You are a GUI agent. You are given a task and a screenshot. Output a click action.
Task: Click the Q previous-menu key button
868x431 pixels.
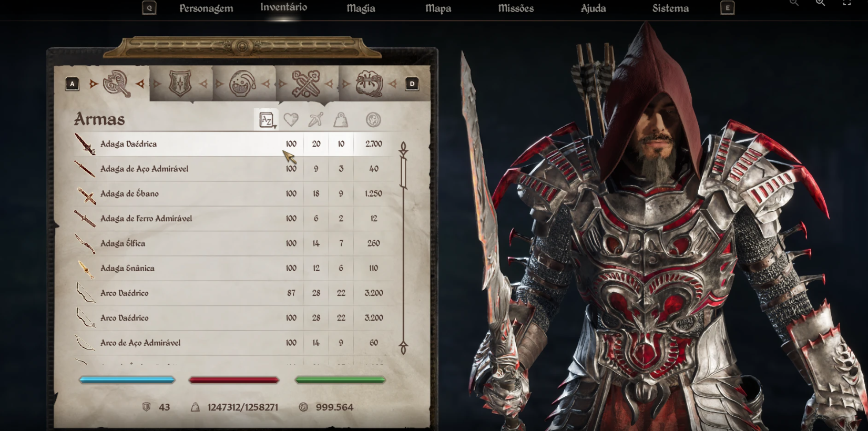(x=149, y=8)
